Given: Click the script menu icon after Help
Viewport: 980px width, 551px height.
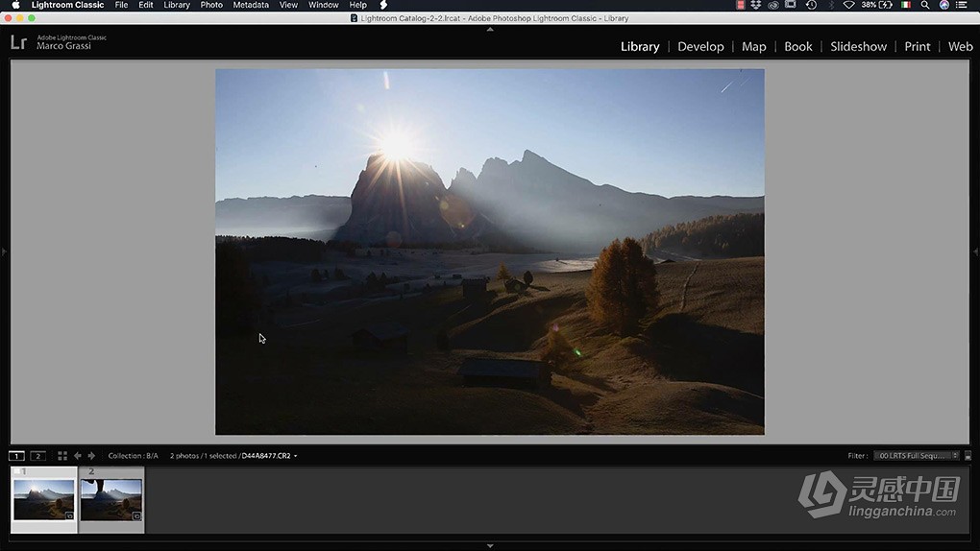Looking at the screenshot, I should (x=383, y=5).
